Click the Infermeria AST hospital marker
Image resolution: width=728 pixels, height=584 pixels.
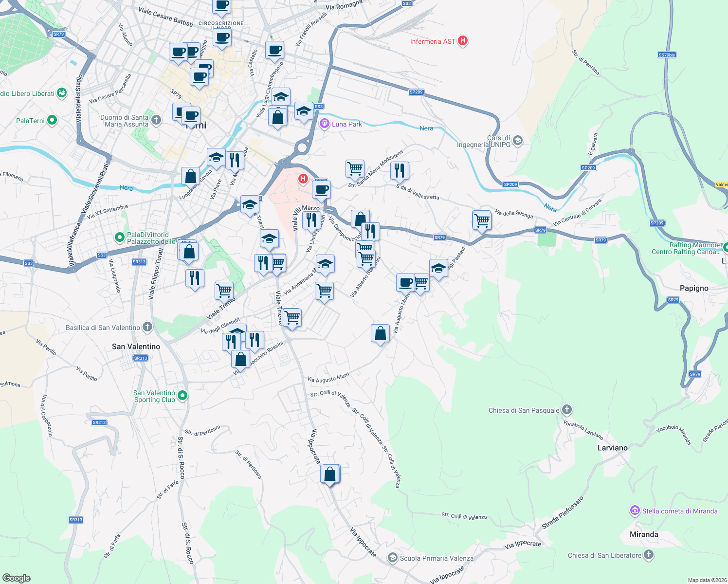(x=463, y=41)
